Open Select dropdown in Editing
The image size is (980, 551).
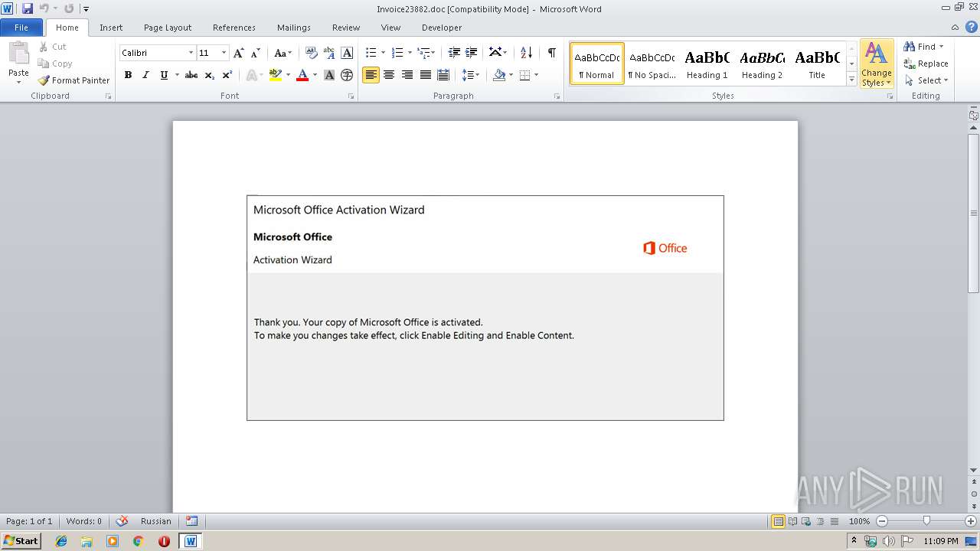[x=926, y=80]
